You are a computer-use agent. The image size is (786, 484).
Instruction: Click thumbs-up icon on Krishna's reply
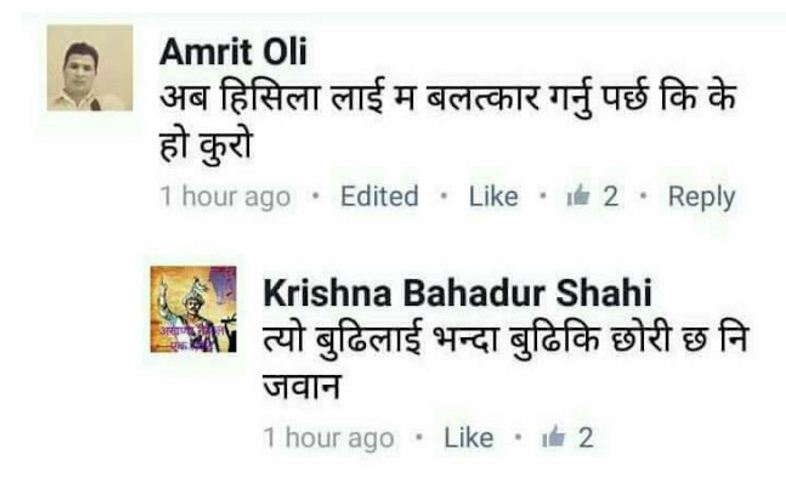[x=553, y=437]
